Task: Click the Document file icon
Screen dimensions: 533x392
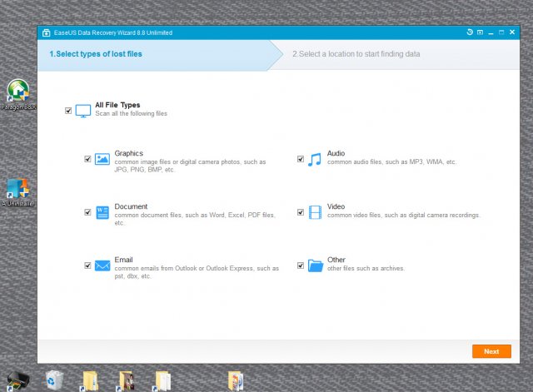Action: pyautogui.click(x=102, y=212)
